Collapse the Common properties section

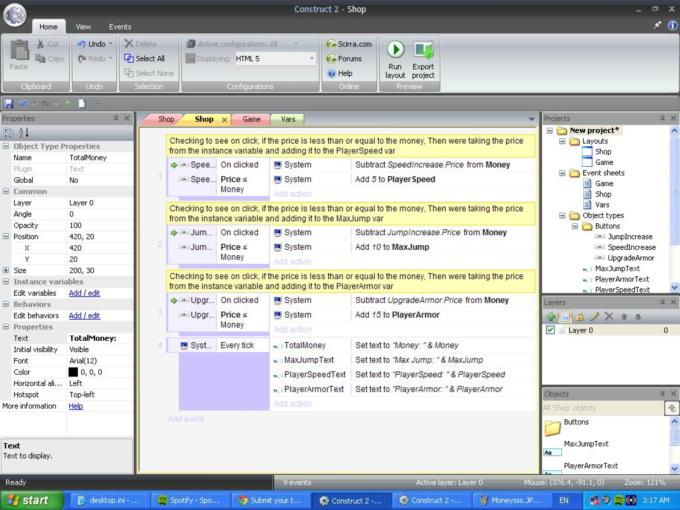(x=6, y=191)
